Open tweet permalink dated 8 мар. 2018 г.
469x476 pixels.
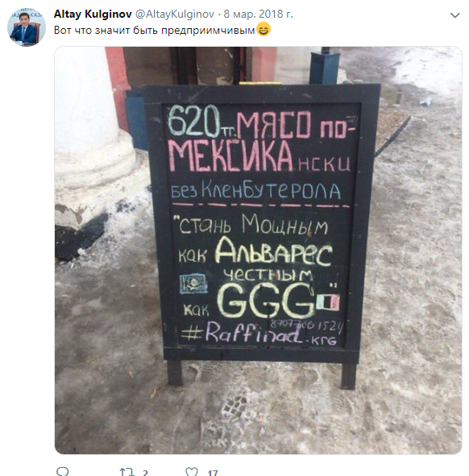pyautogui.click(x=258, y=14)
